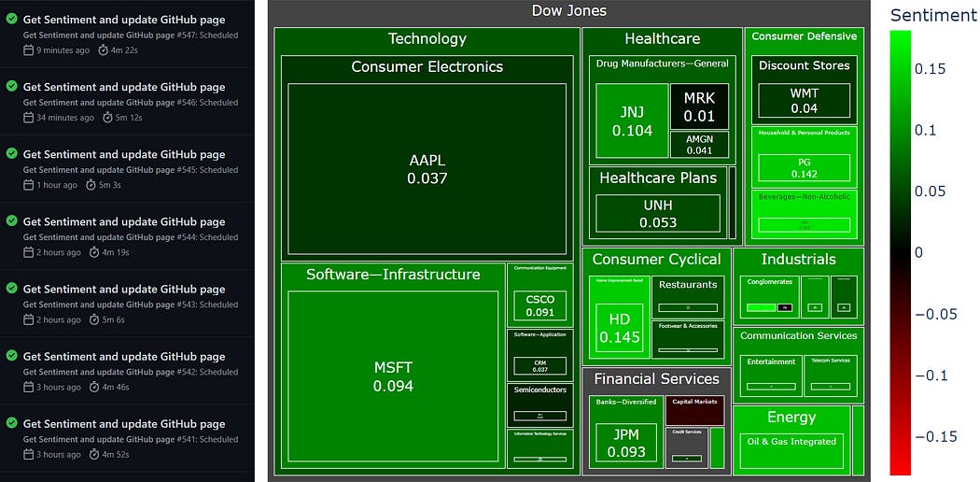The width and height of the screenshot is (980, 482).
Task: Click the Oil & Gas Integrated box
Action: tap(791, 451)
